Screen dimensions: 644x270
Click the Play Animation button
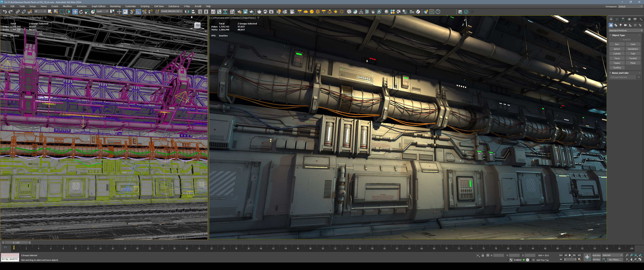570,255
